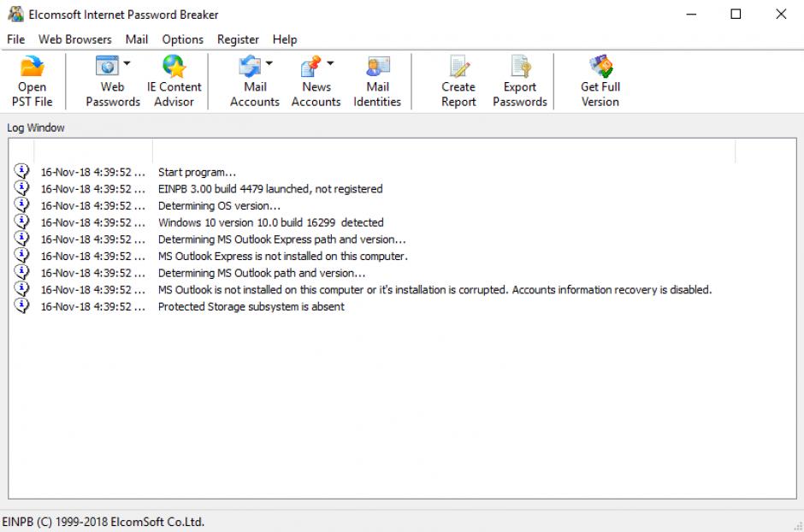Minimize the Password Breaker window

(x=691, y=14)
